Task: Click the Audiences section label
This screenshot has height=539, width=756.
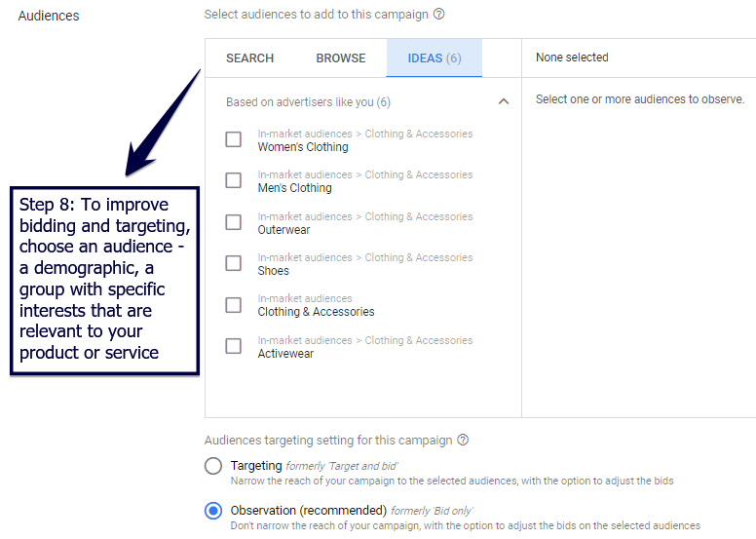Action: (x=49, y=16)
